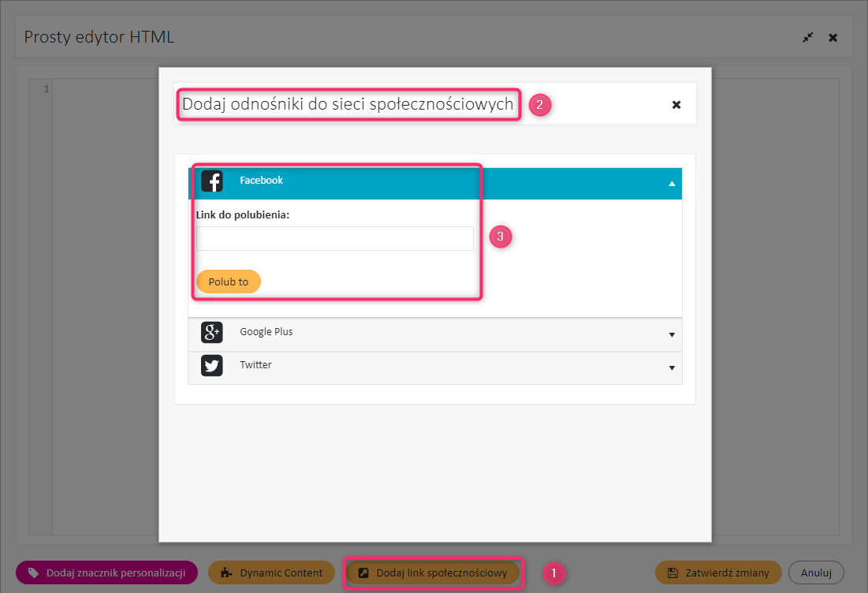
Task: Click the Polub to button
Action: click(228, 282)
